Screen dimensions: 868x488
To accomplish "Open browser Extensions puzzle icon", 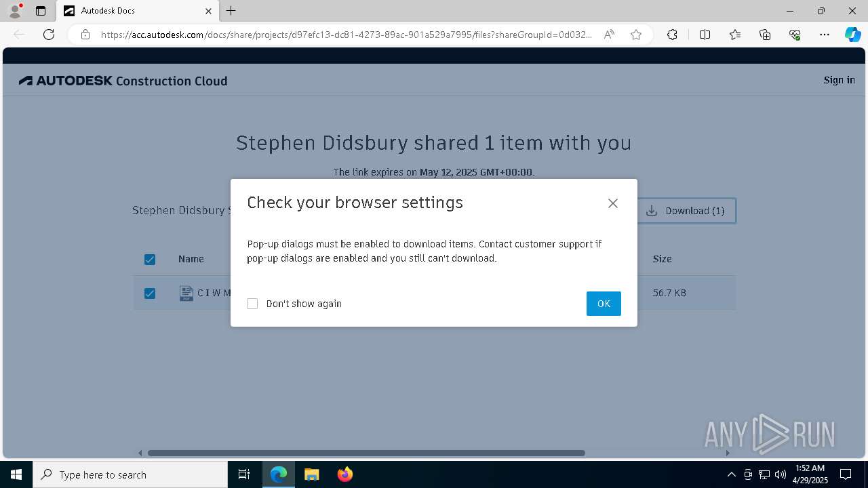I will click(672, 35).
